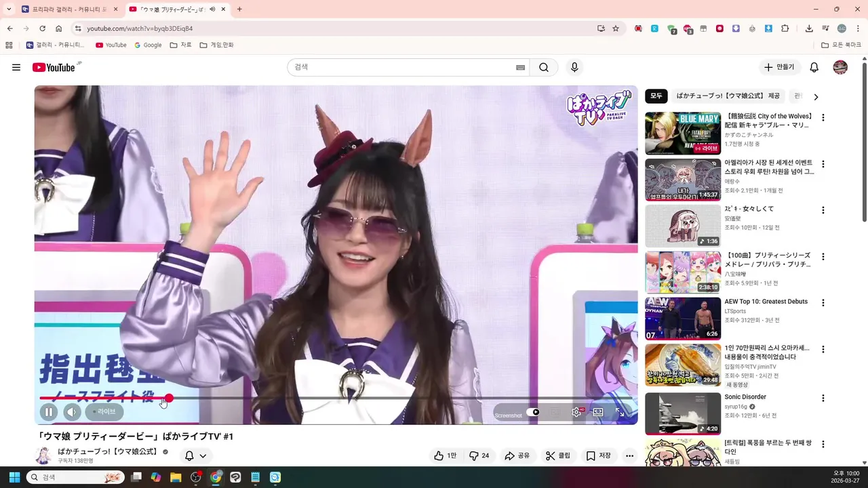Go to the browser home page

tap(58, 28)
